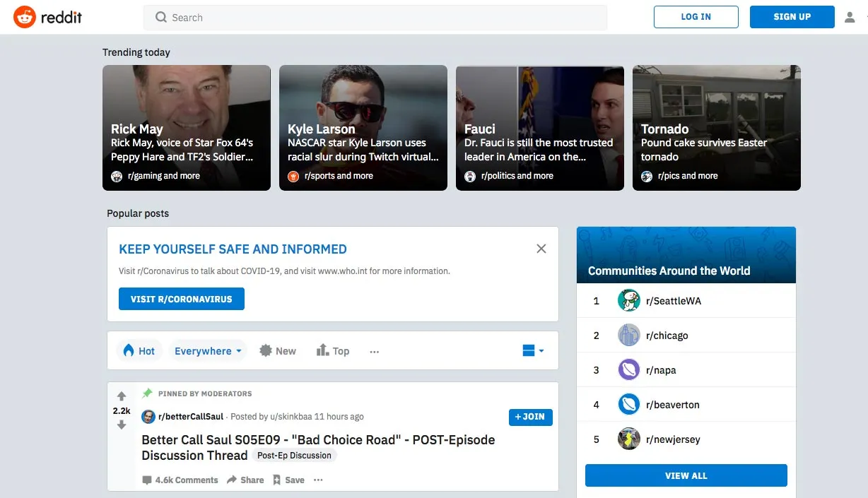Image resolution: width=868 pixels, height=498 pixels.
Task: Click the Log In button
Action: click(x=696, y=17)
